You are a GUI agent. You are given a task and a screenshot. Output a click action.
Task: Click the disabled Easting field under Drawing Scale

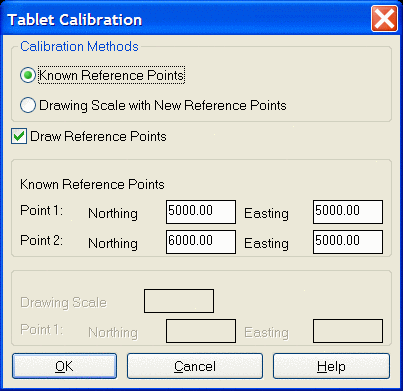point(348,331)
